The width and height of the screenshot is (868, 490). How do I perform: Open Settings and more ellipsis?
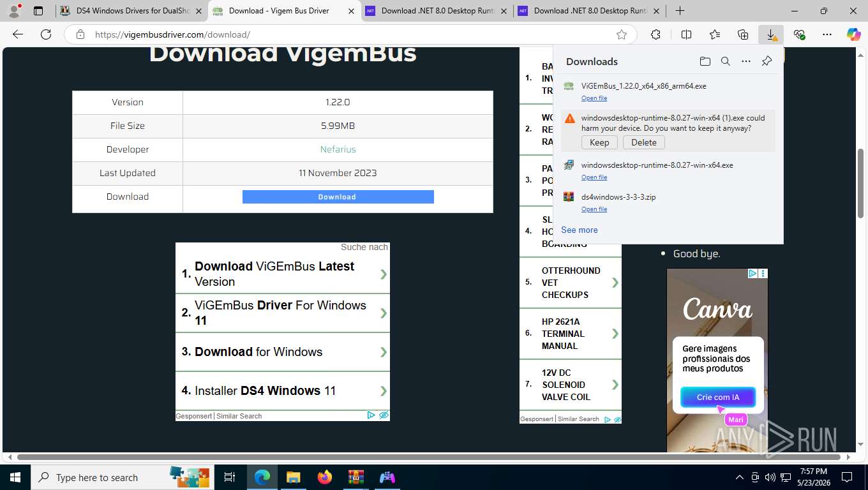click(827, 34)
